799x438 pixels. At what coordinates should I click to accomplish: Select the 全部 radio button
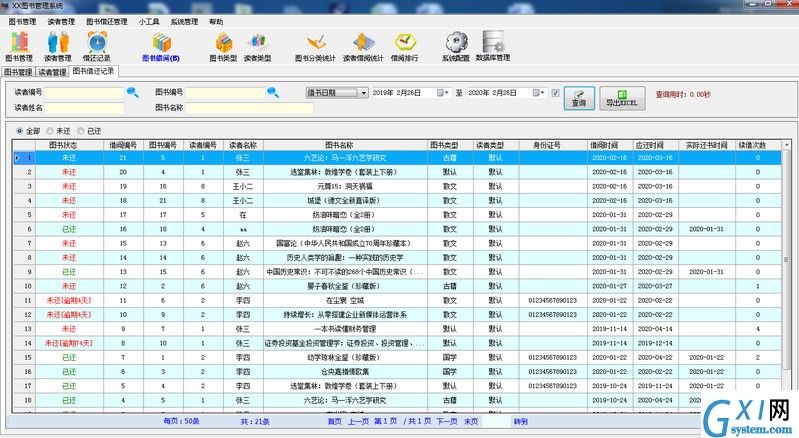tap(20, 131)
